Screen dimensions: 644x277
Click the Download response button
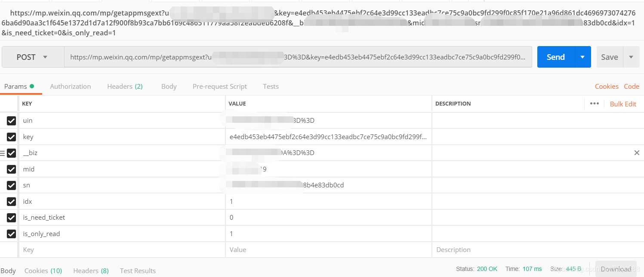616,269
